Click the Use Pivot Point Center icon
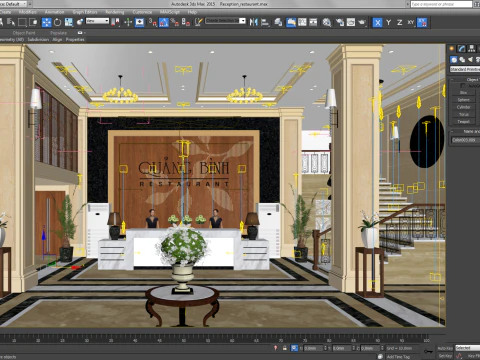This screenshot has width=480, height=360. (116, 22)
